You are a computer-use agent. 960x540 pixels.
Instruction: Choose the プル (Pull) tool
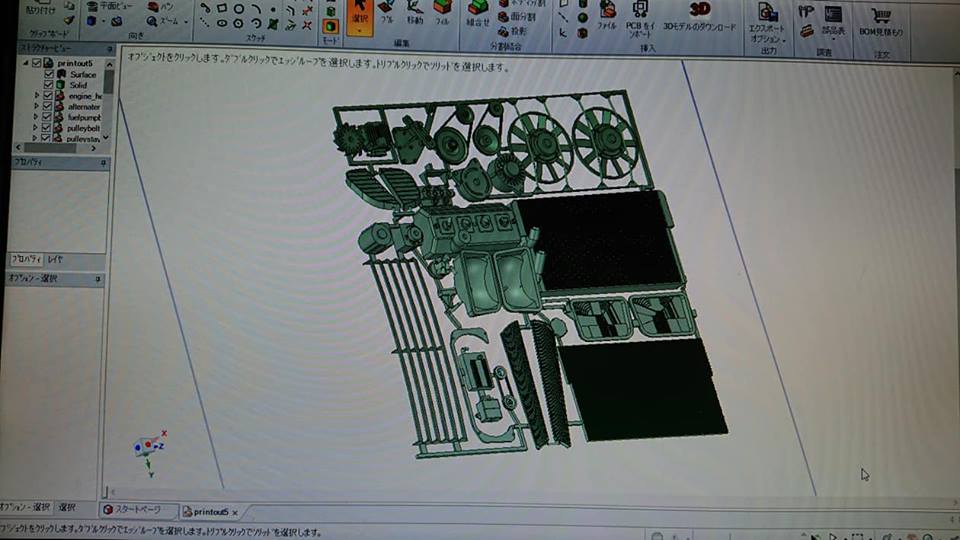[386, 12]
